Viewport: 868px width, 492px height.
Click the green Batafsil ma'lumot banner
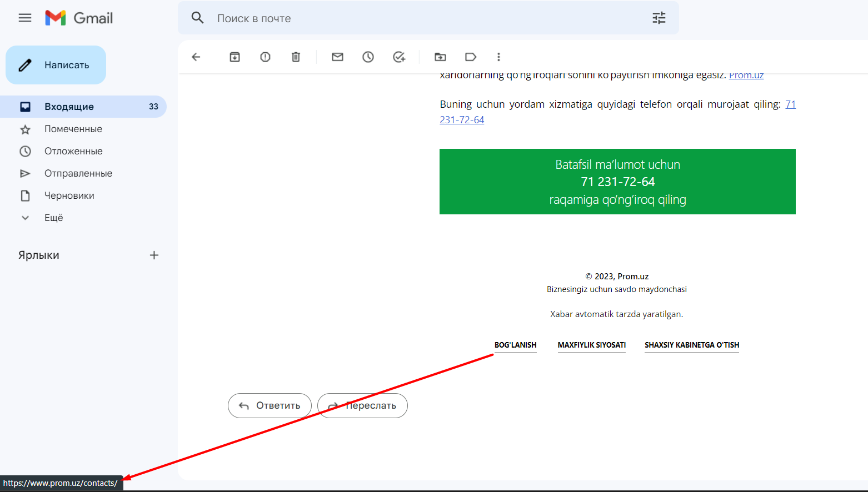617,182
